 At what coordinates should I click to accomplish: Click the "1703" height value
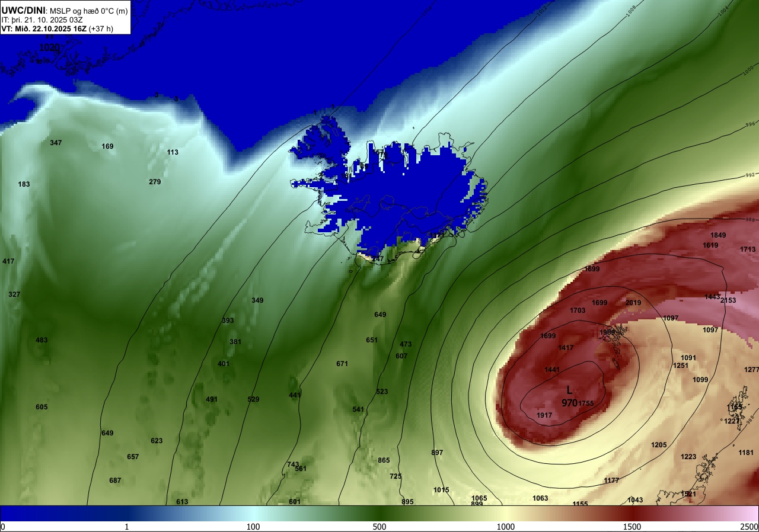click(x=578, y=310)
